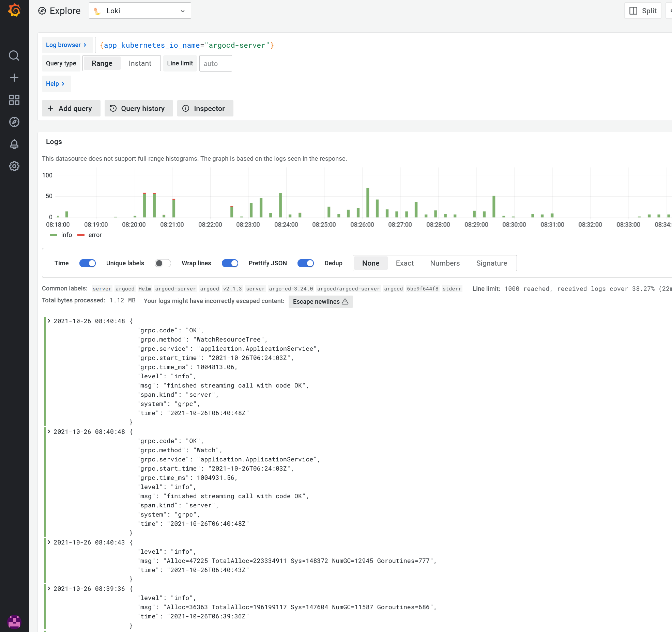
Task: Open the Grafana home via logo
Action: point(14,10)
